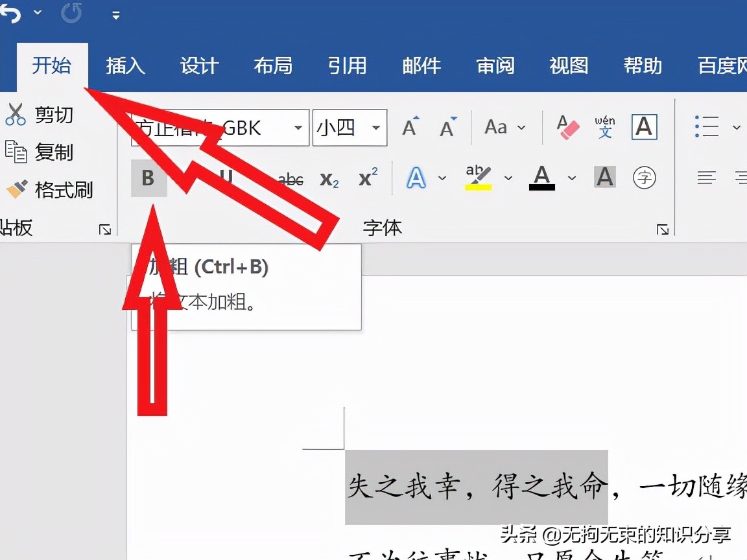Viewport: 747px width, 560px height.
Task: Switch to the 插入 ribbon tab
Action: (x=125, y=65)
